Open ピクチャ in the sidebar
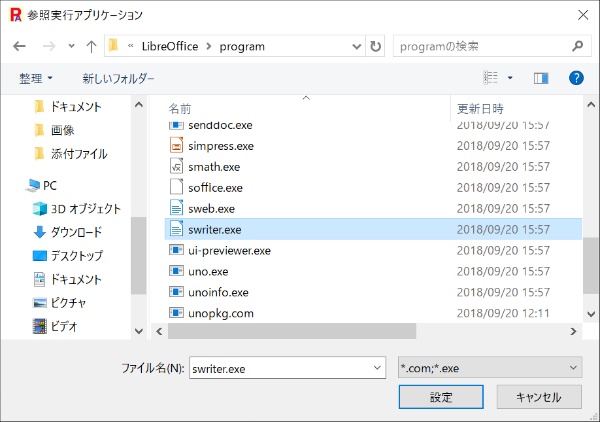 point(59,303)
